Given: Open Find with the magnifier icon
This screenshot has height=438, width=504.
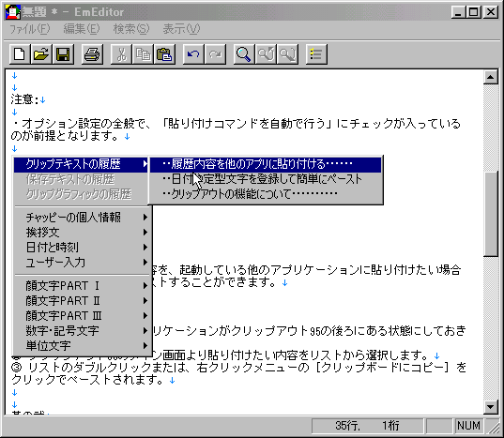Looking at the screenshot, I should tap(244, 54).
